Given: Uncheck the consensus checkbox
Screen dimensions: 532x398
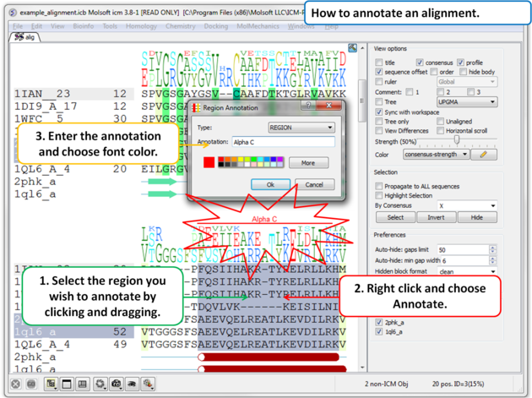Looking at the screenshot, I should (420, 63).
